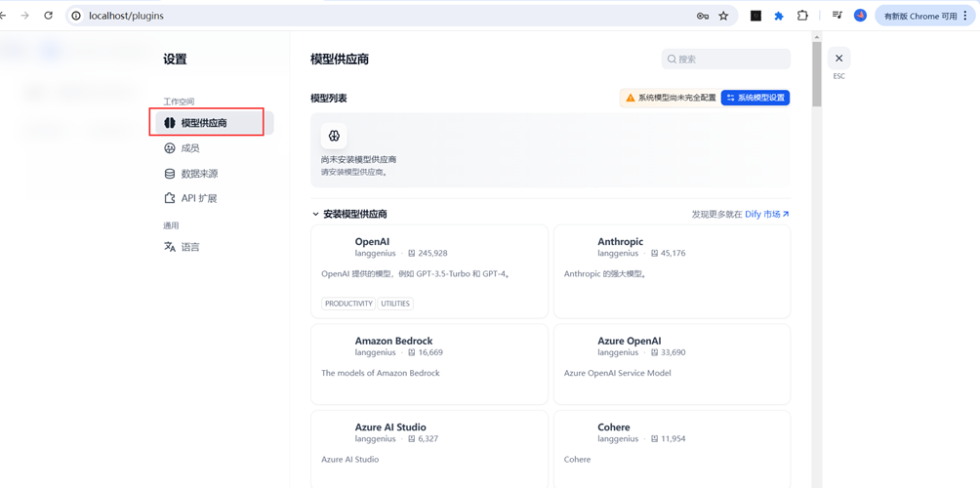This screenshot has width=980, height=488.
Task: Click the puzzle icon beside API 扩展
Action: pos(170,198)
